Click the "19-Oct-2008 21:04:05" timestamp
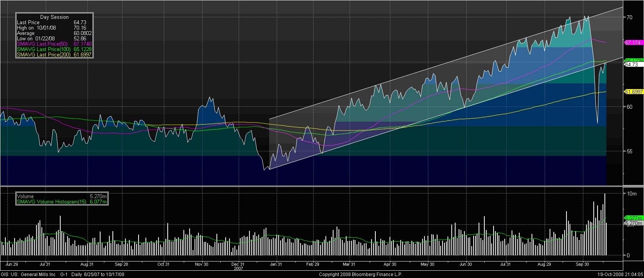Viewport: 644px width, 278px height. 620,275
